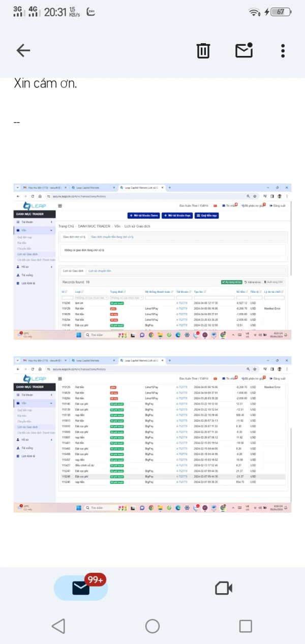Tap the Android back triangle in the navigation bar

click(58, 626)
